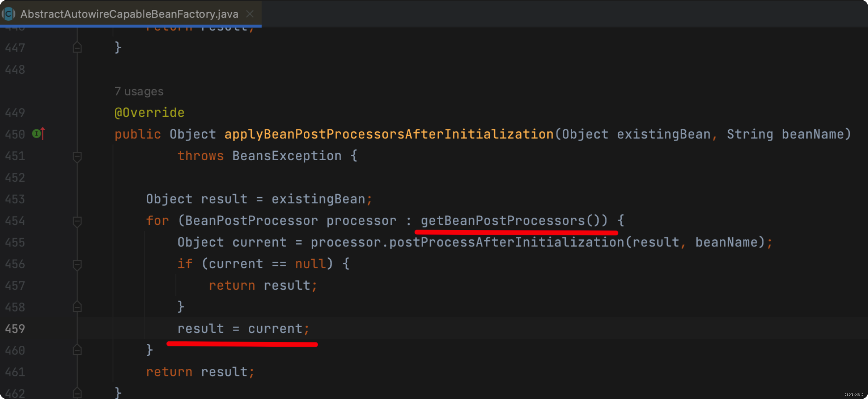Click the fold end marker at line 462
Image resolution: width=868 pixels, height=399 pixels.
pos(77,393)
